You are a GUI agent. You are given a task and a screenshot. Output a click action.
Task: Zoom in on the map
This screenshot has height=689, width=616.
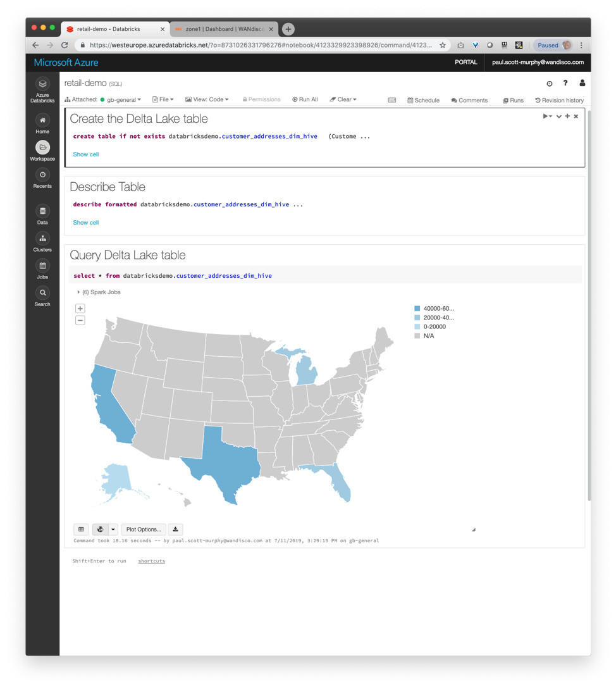pos(80,309)
